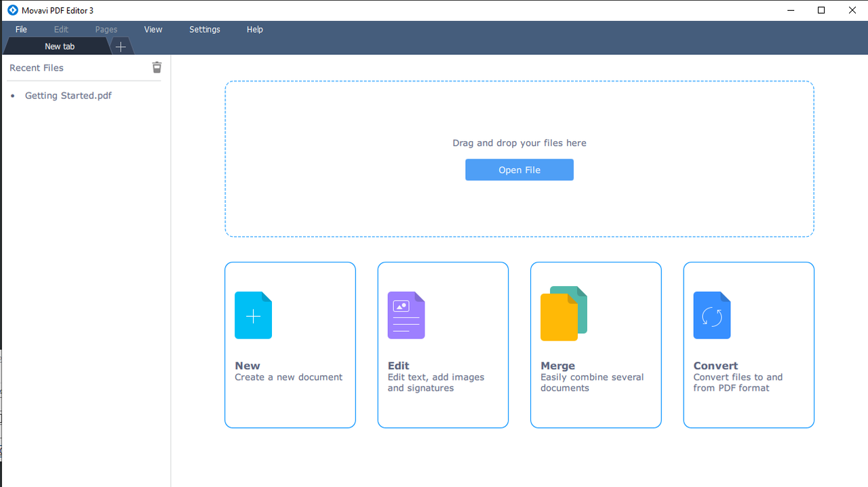This screenshot has width=868, height=487.
Task: Click the blue Convert file icon
Action: (712, 315)
